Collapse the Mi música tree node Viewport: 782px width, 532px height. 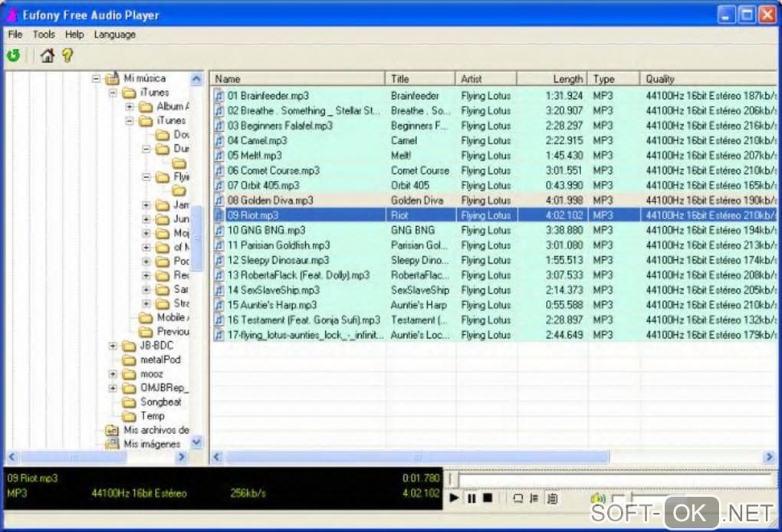97,78
